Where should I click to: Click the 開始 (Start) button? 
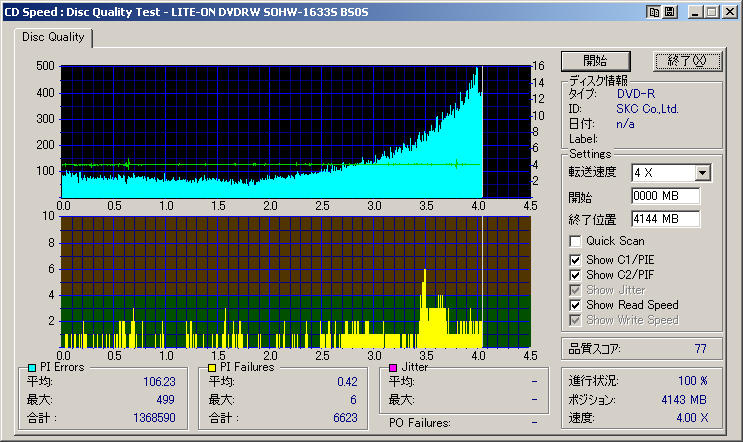pos(596,61)
